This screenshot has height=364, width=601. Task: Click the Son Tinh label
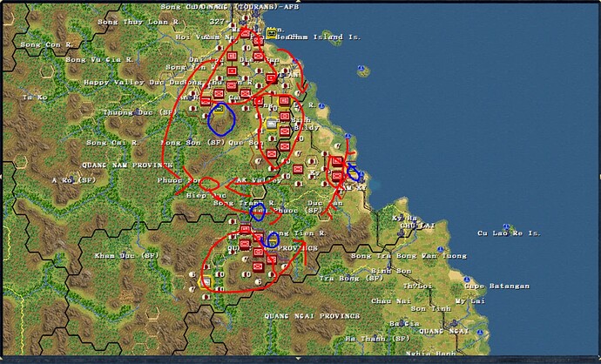pos(431,308)
